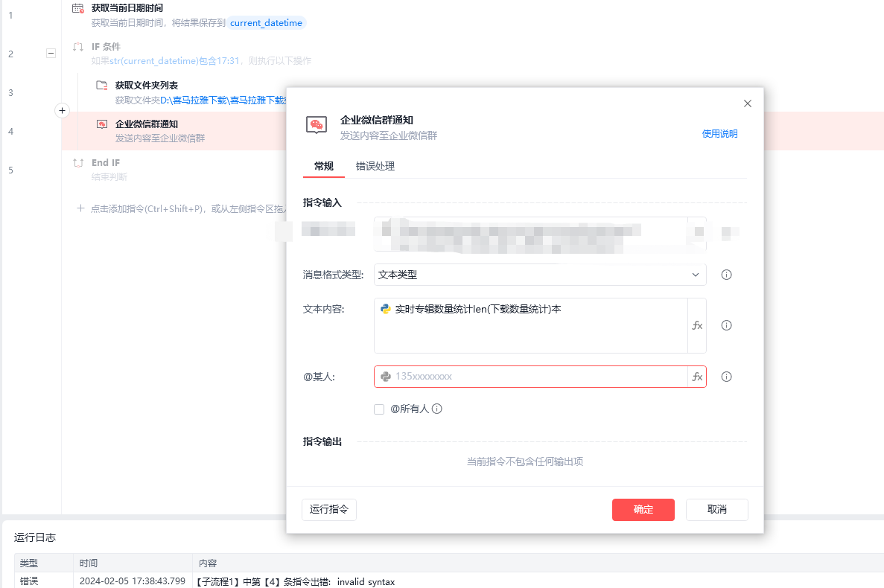Click the current_datetime variable tag

266,23
